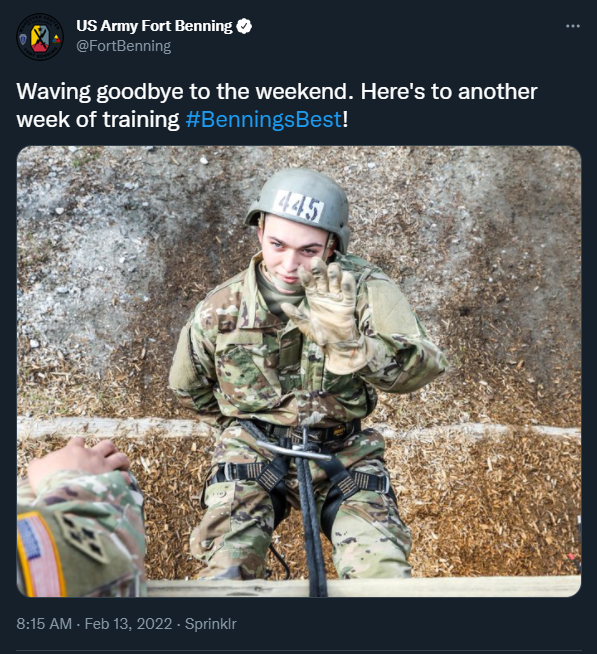Open the three-dot more options menu
The width and height of the screenshot is (597, 654).
click(x=572, y=26)
